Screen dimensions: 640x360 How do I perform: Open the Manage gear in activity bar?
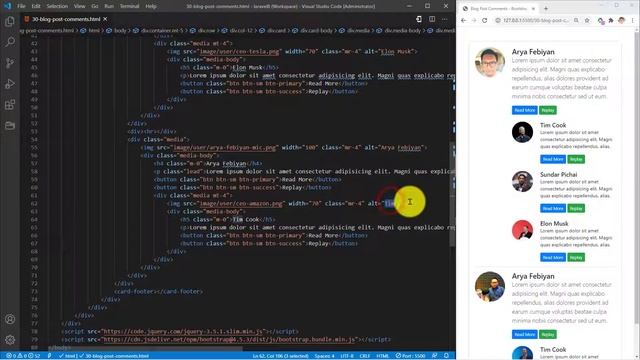tap(10, 340)
